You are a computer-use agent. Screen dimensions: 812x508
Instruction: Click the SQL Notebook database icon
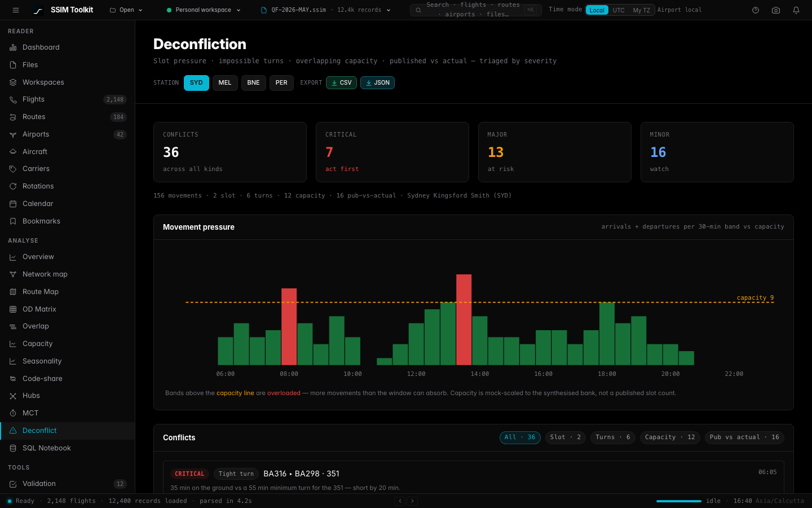(x=13, y=448)
